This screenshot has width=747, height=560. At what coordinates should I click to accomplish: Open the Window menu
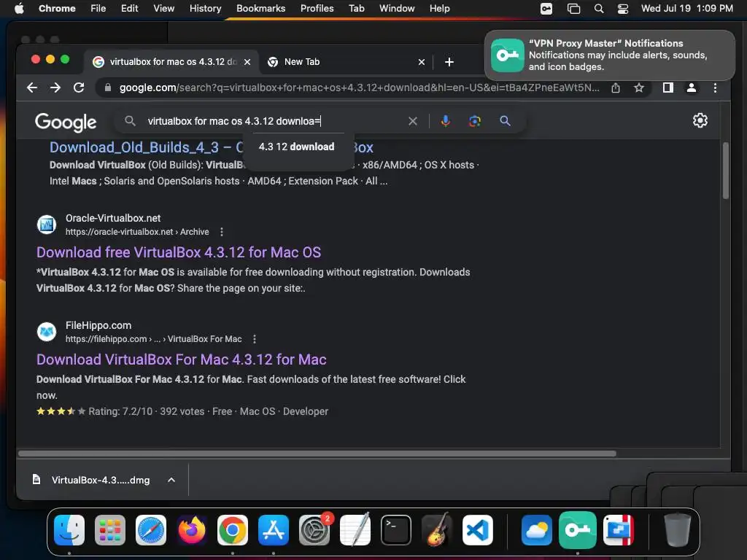[397, 9]
